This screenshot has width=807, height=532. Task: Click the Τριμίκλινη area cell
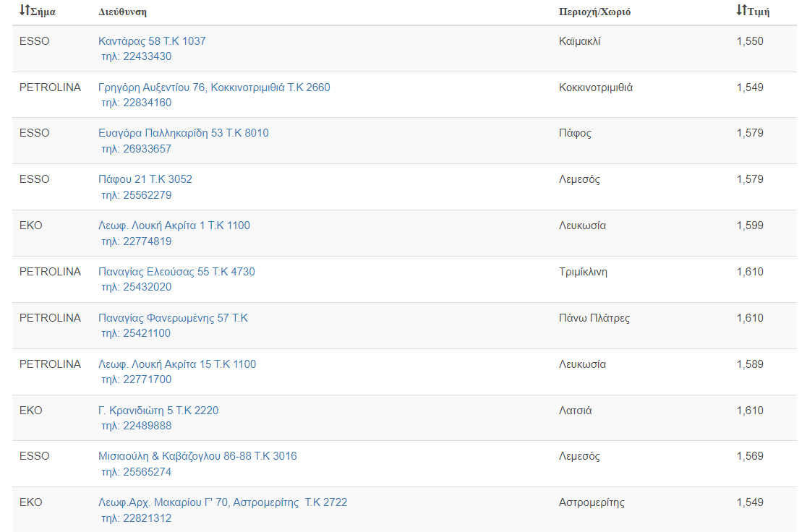(x=583, y=272)
